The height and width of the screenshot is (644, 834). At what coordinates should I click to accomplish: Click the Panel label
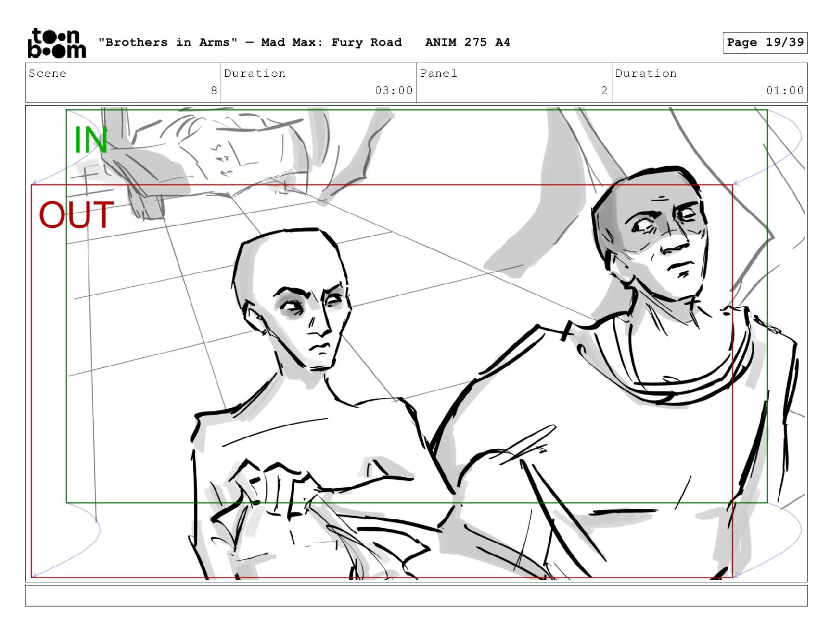[x=439, y=73]
